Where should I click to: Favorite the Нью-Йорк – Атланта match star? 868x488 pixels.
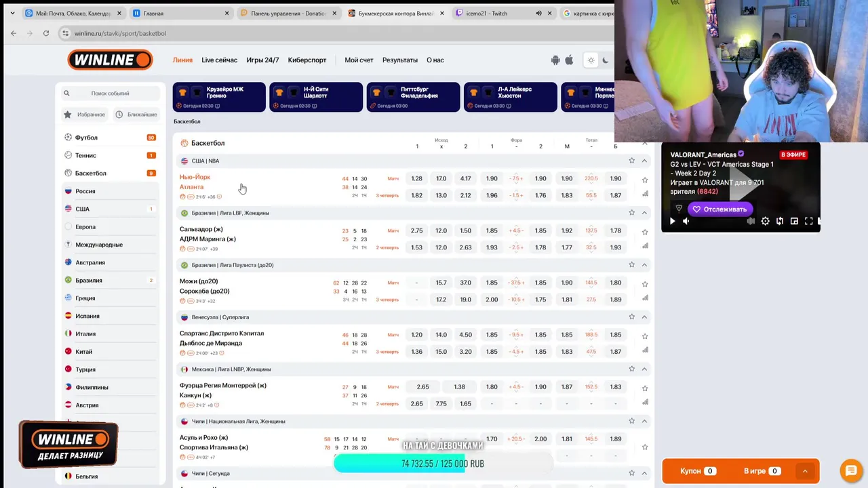tap(645, 180)
